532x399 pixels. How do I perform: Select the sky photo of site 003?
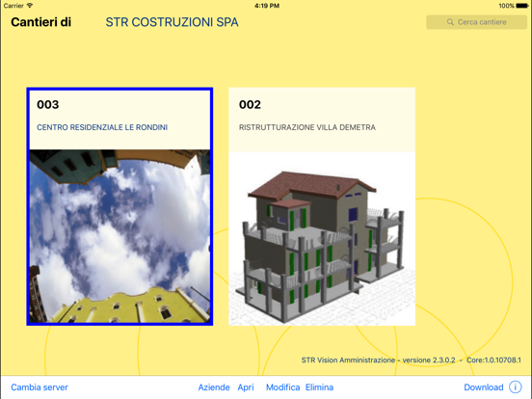tap(120, 236)
